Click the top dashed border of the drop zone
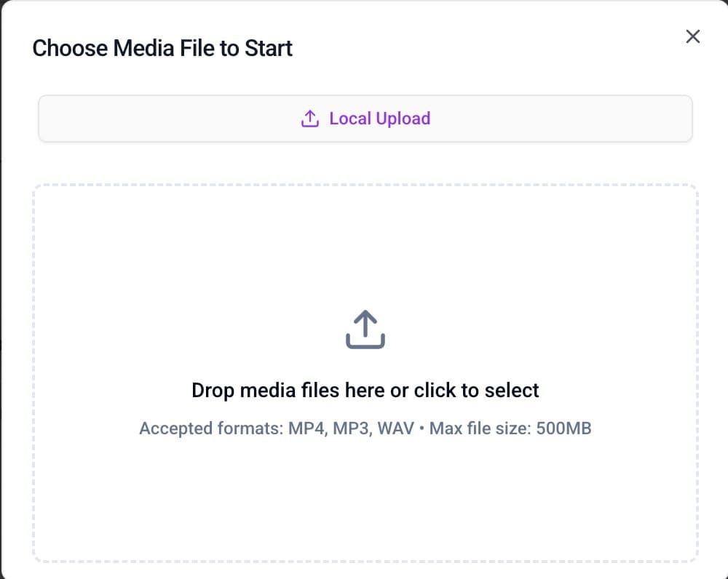This screenshot has width=728, height=579. 365,185
